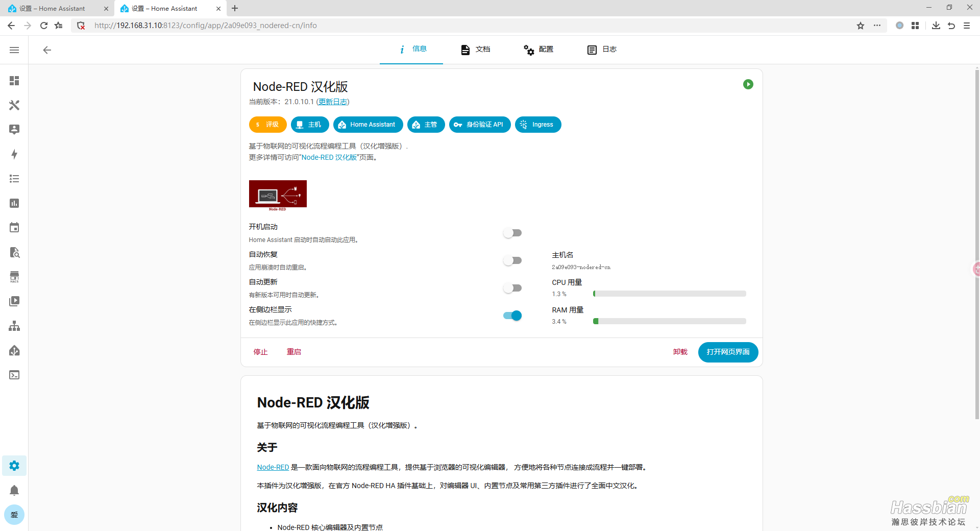Click the 评级 rating chip

[268, 125]
